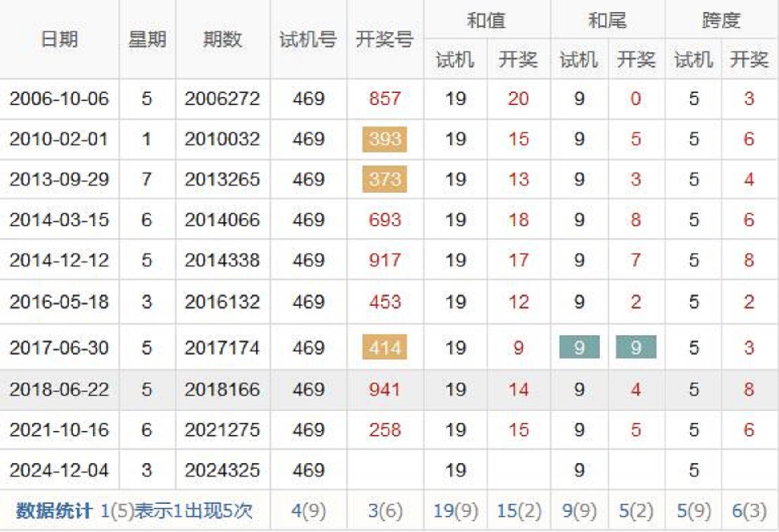Viewport: 779px width, 532px height.
Task: Click the 6(3) statistic in footer
Action: 749,511
